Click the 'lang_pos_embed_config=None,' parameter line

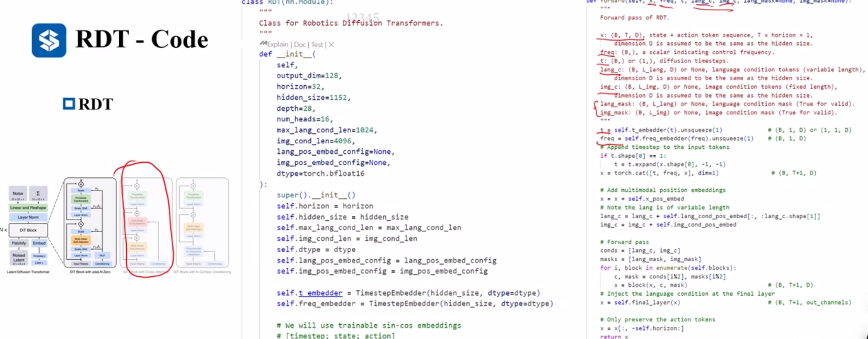click(x=335, y=152)
